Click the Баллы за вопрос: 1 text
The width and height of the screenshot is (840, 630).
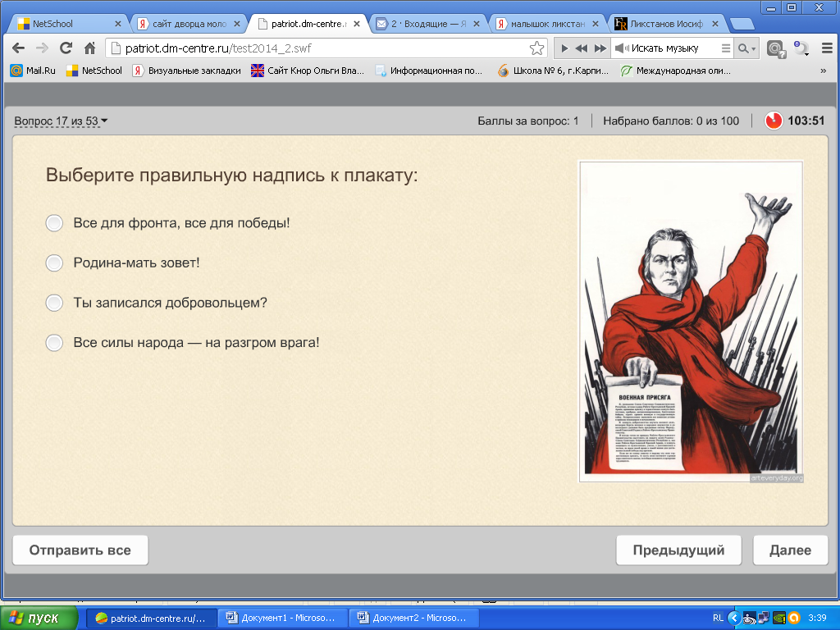tap(527, 121)
